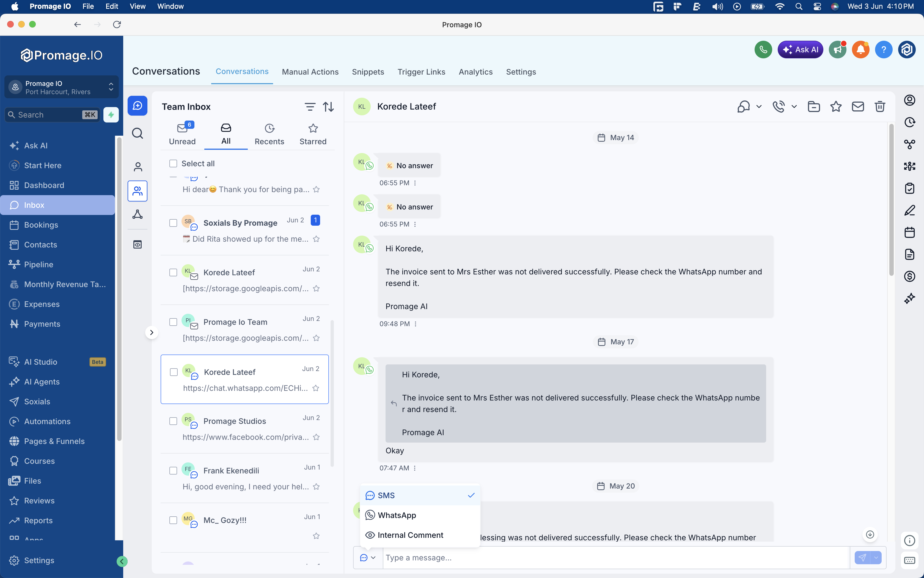Tick the Promage Io Team checkbox
The width and height of the screenshot is (924, 578).
click(173, 322)
